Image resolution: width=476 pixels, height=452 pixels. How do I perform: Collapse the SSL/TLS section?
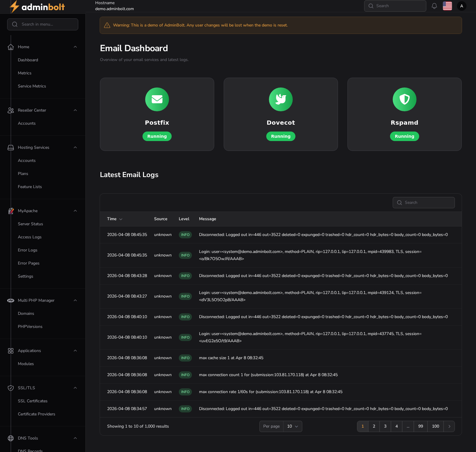point(75,388)
